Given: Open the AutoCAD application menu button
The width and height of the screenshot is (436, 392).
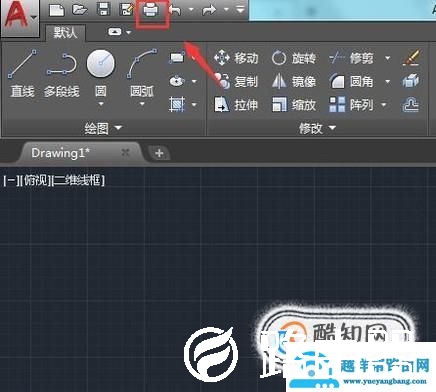Looking at the screenshot, I should 19,17.
